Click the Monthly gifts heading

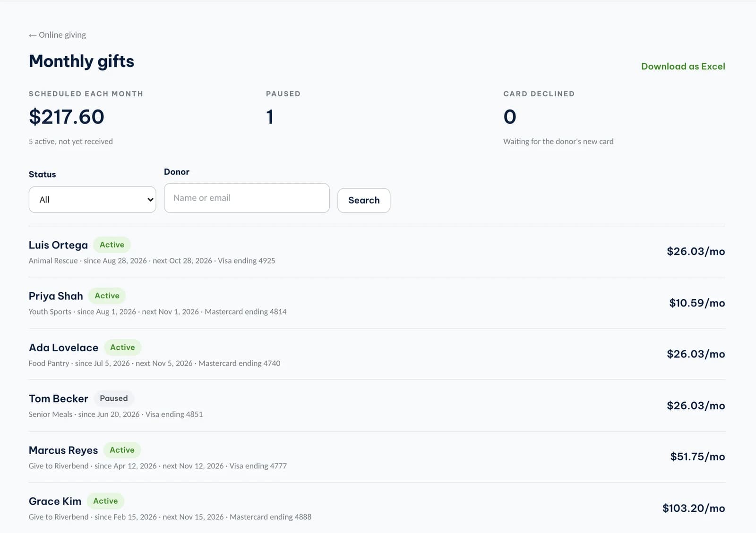[81, 61]
